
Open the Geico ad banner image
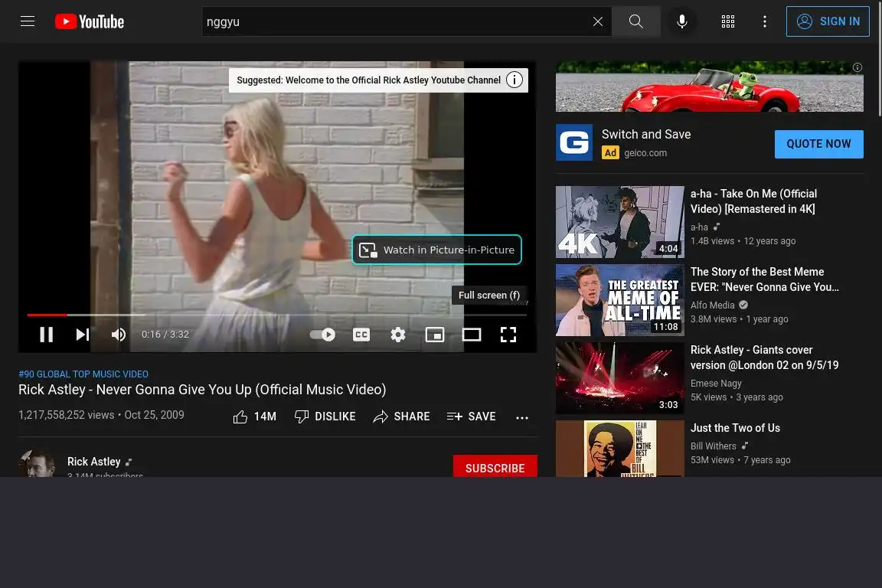point(709,87)
